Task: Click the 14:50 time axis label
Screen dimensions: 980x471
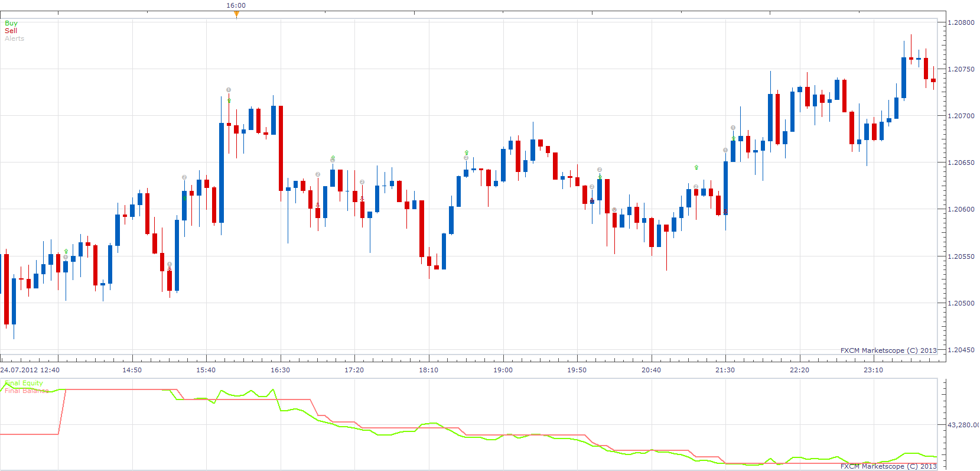Action: point(132,370)
